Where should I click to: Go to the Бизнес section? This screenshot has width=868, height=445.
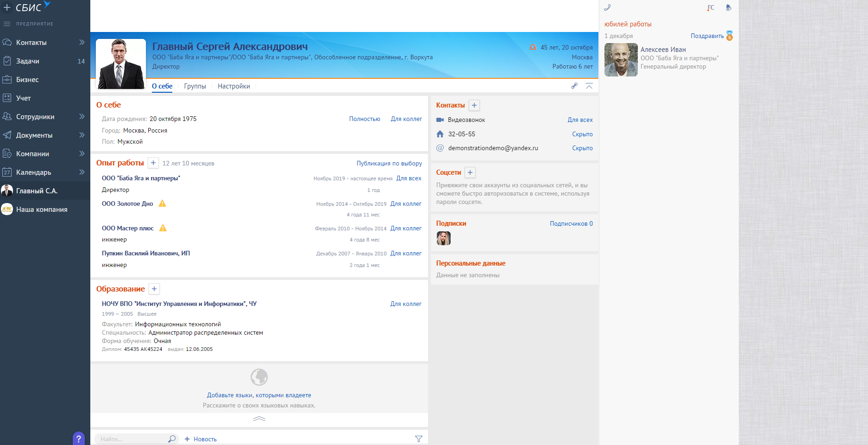[x=27, y=79]
